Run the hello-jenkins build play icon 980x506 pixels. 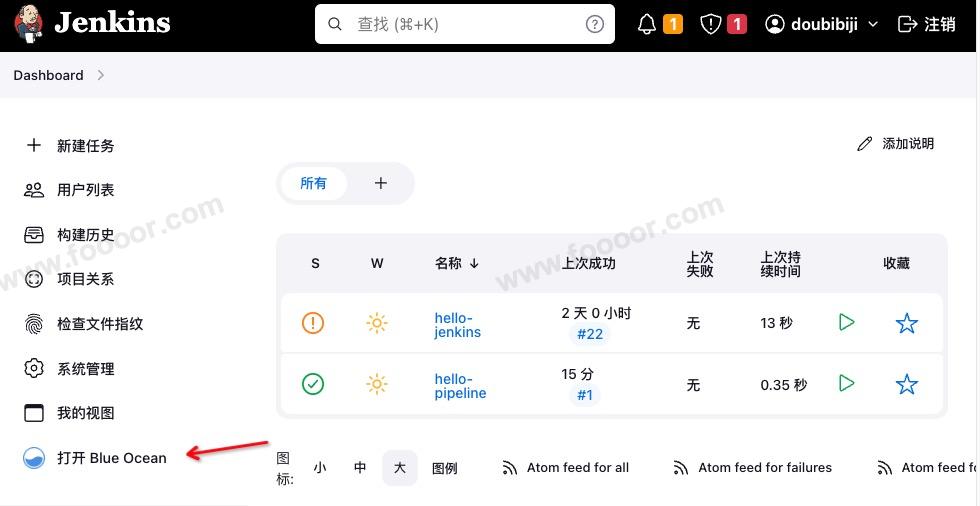coord(846,322)
